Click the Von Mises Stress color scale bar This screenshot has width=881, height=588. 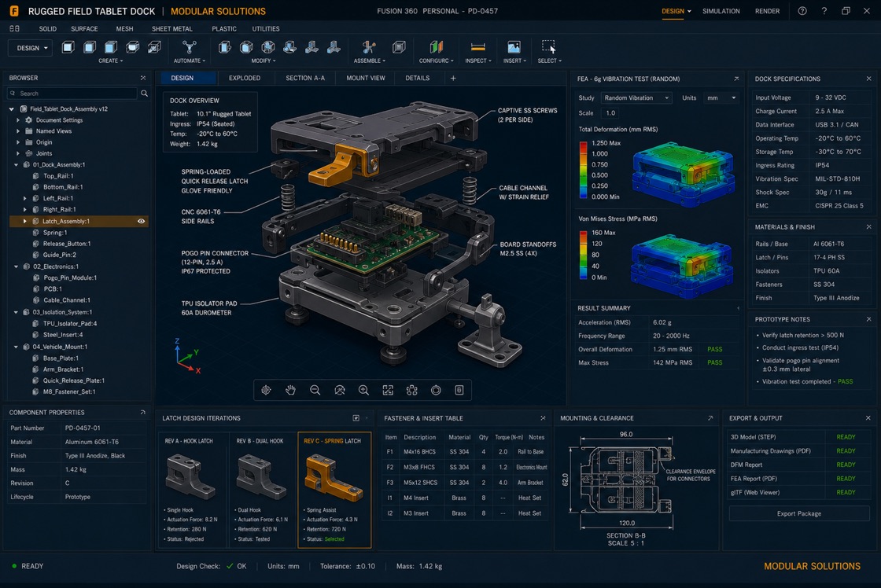click(x=583, y=255)
